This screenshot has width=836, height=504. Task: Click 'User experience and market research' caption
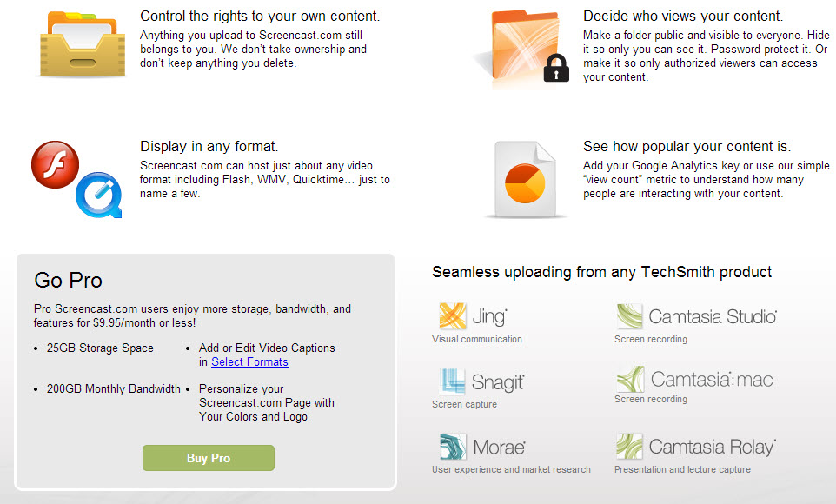[x=511, y=469]
